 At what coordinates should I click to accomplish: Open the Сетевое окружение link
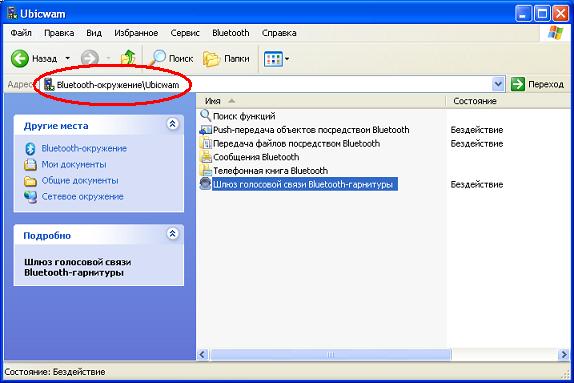[82, 197]
